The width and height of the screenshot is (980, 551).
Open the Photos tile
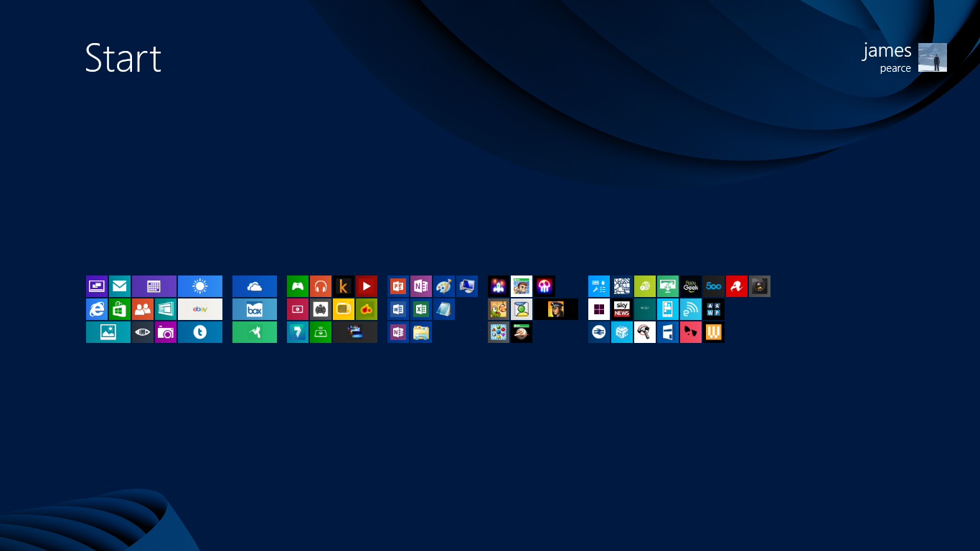coord(108,332)
